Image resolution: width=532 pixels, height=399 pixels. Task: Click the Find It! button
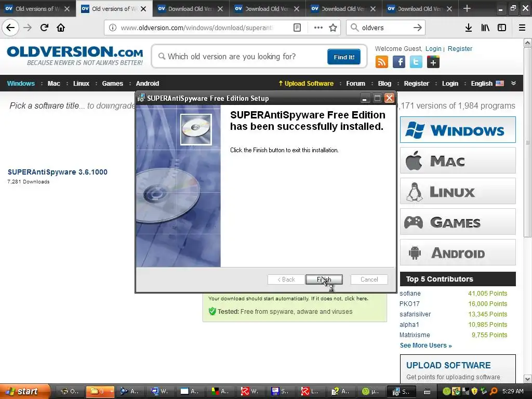pos(344,57)
